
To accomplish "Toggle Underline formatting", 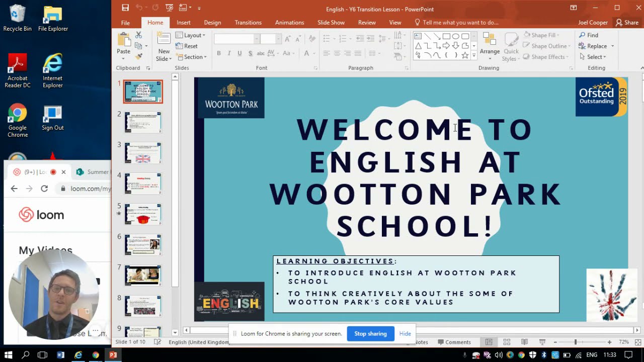I will click(x=239, y=53).
